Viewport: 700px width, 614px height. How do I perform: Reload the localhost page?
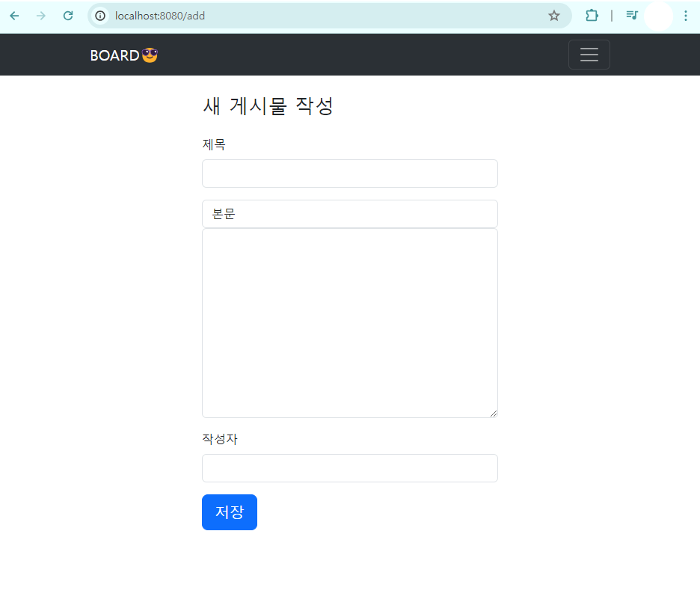68,16
